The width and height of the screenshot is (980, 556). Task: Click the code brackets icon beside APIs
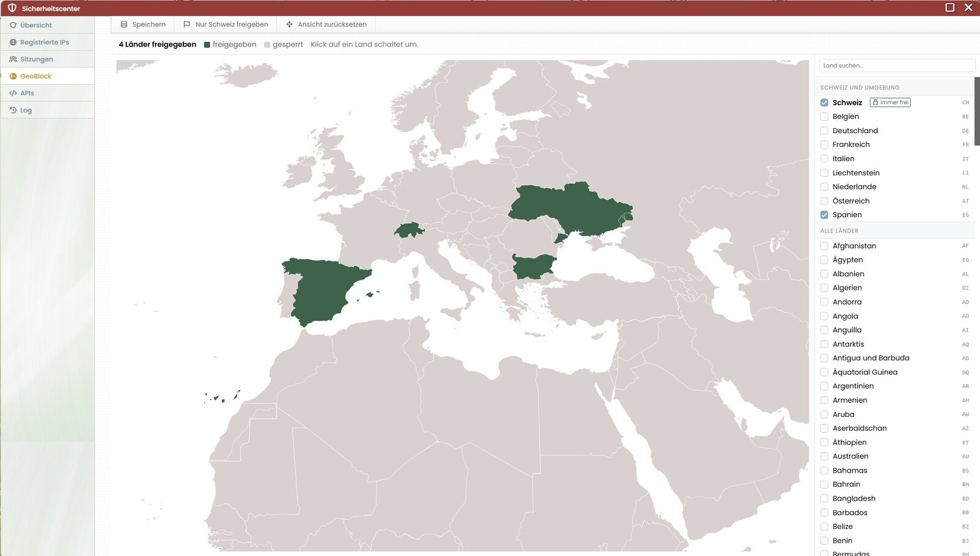[x=13, y=93]
